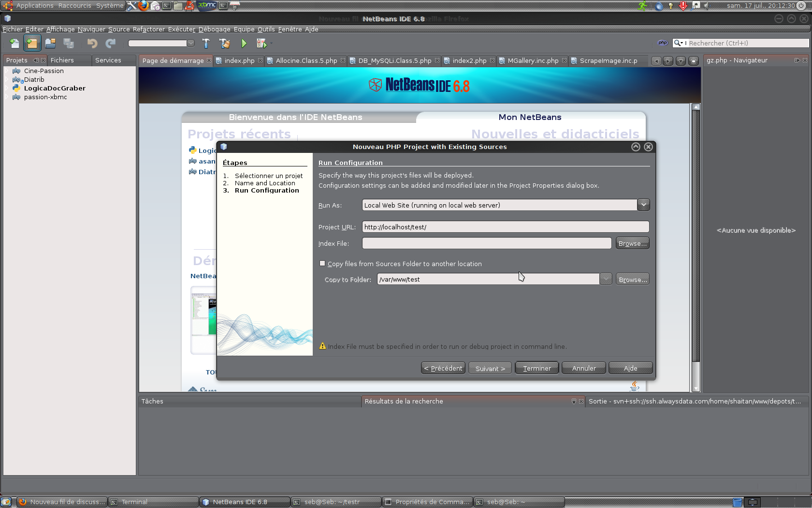812x508 pixels.
Task: Open the toolbar configuration combo box
Action: 161,43
